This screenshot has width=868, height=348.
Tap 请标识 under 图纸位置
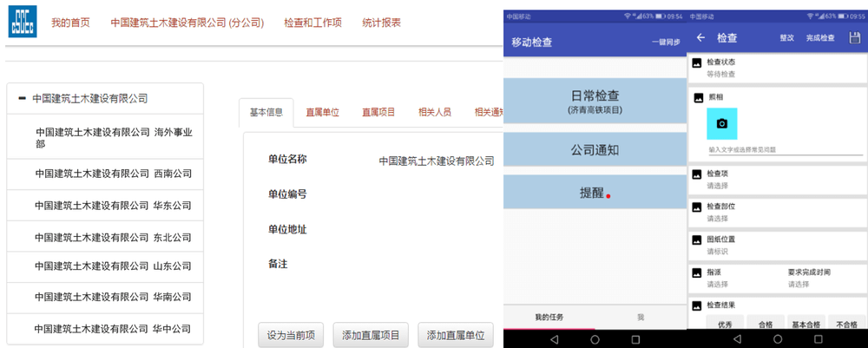click(x=718, y=252)
